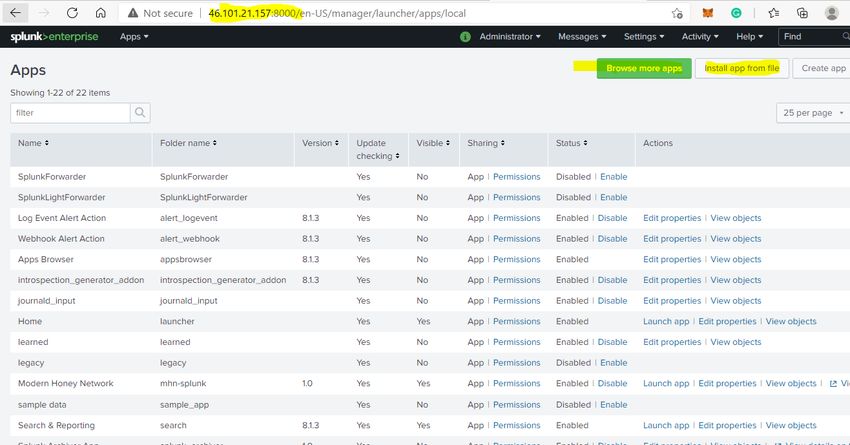Disable the Log Event Alert Action app

613,218
